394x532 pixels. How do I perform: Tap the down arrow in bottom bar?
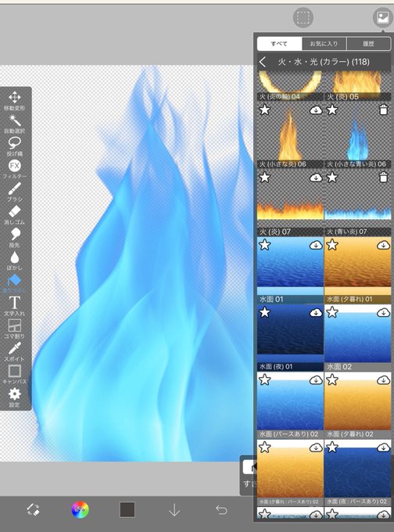(174, 510)
